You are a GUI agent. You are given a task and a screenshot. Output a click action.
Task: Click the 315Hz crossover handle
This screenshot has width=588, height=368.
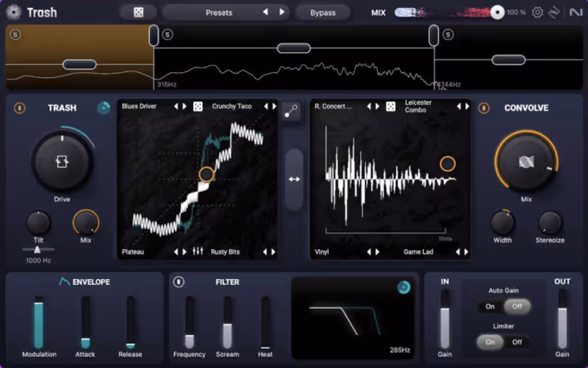[154, 35]
